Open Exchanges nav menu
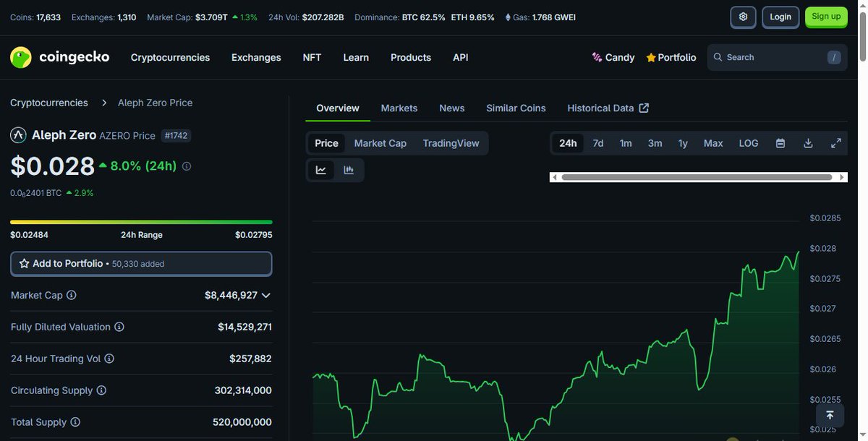 tap(256, 57)
